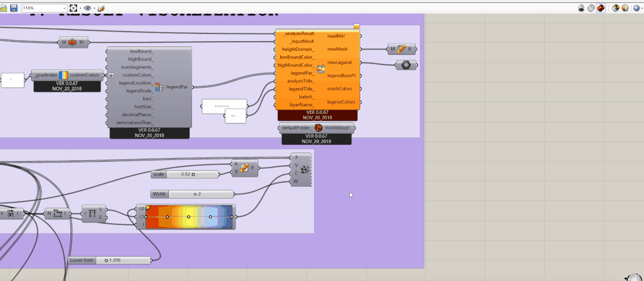Click the preview mesh quality icon
Image resolution: width=644 pixels, height=281 pixels.
[x=637, y=8]
